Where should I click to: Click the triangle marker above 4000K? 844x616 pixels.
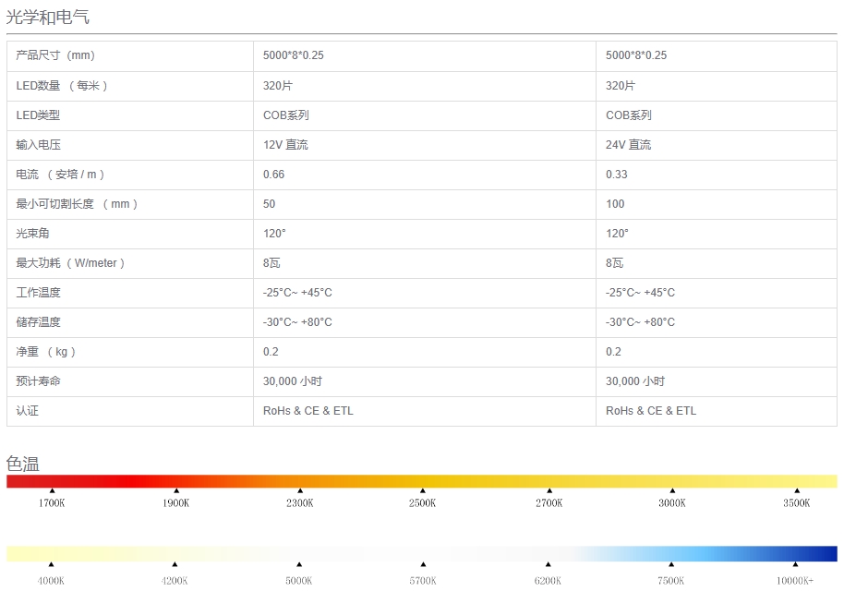[51, 564]
